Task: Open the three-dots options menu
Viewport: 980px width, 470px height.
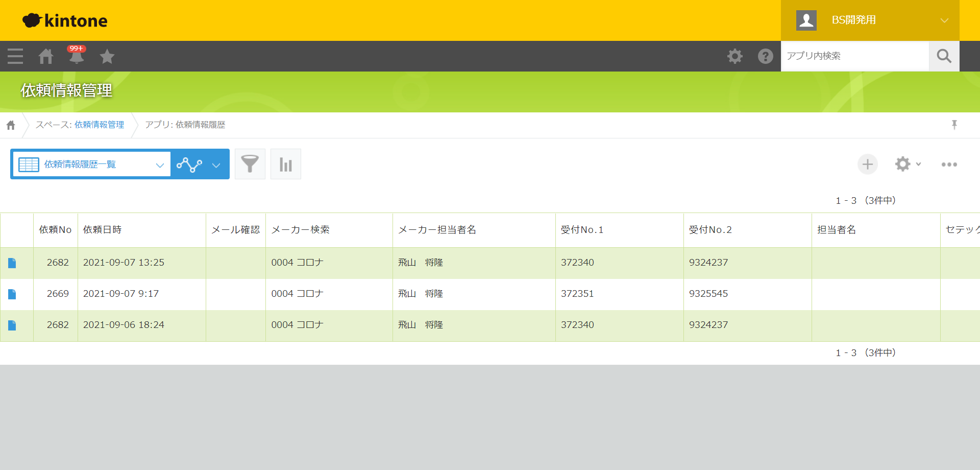Action: (949, 164)
